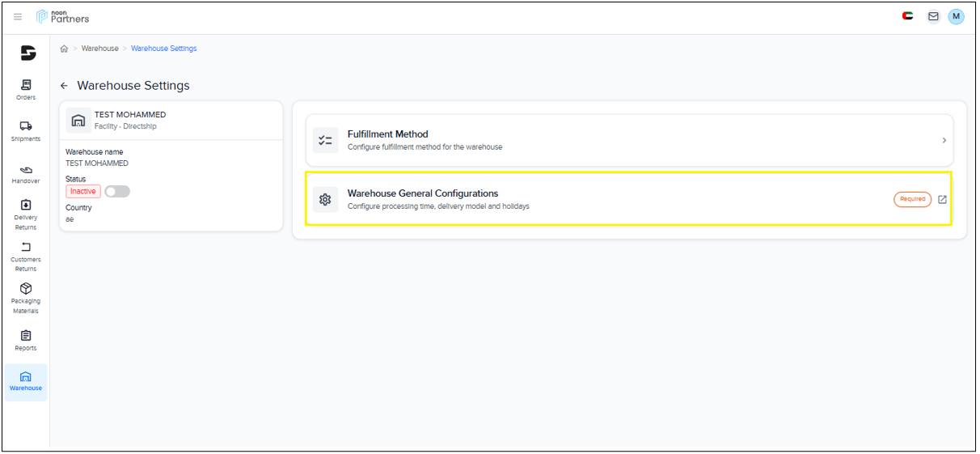Click the home breadcrumb icon
This screenshot has width=980, height=454.
click(x=64, y=49)
